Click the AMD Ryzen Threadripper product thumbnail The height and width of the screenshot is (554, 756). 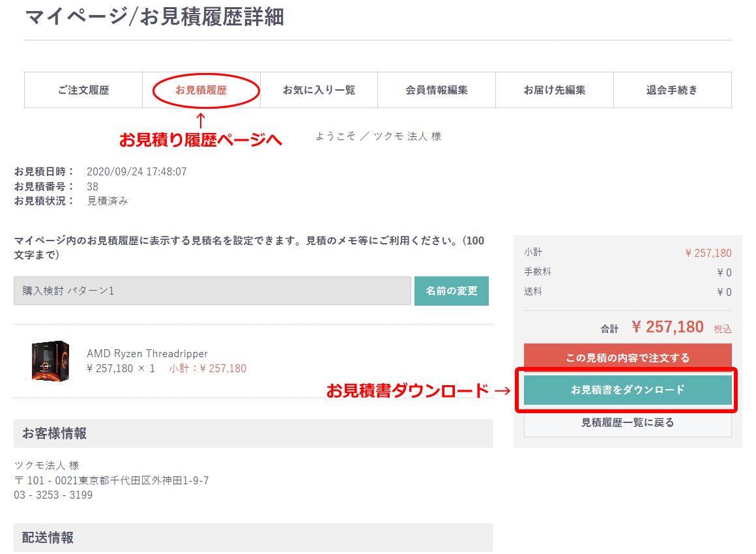(x=49, y=358)
